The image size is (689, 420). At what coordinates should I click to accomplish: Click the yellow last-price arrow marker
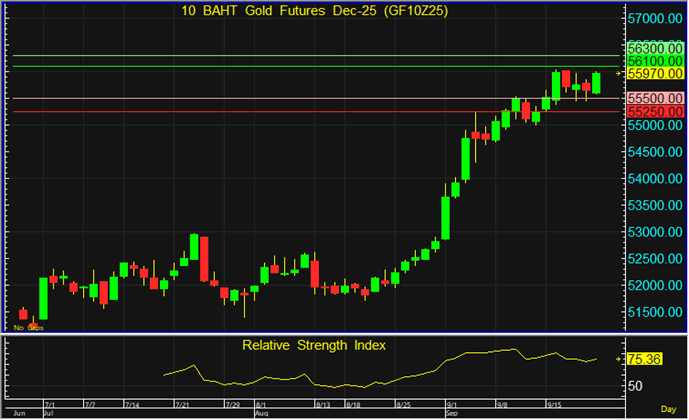point(619,74)
